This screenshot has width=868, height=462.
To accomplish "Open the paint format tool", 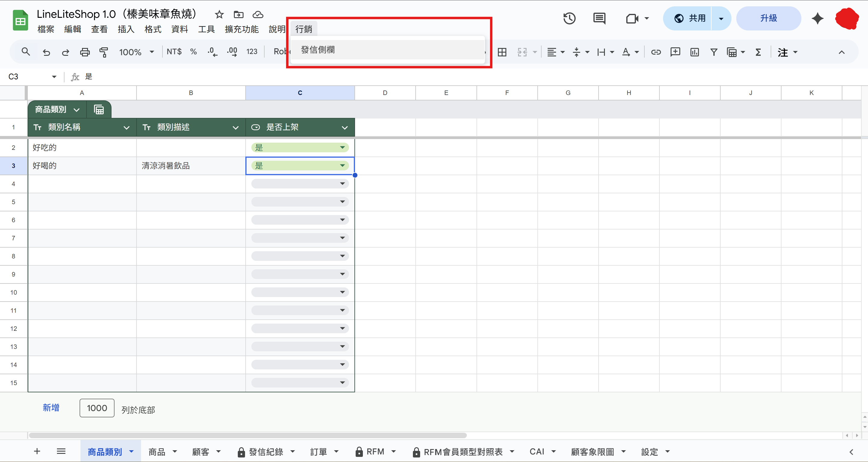I will 104,52.
